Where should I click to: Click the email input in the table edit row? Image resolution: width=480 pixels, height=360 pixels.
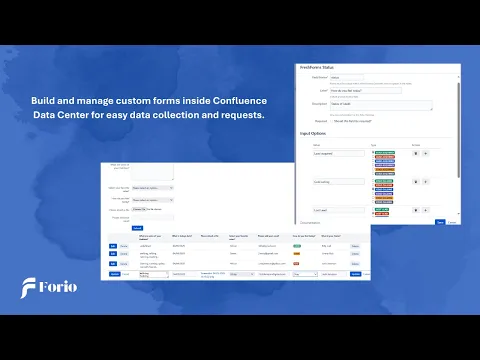tap(274, 274)
